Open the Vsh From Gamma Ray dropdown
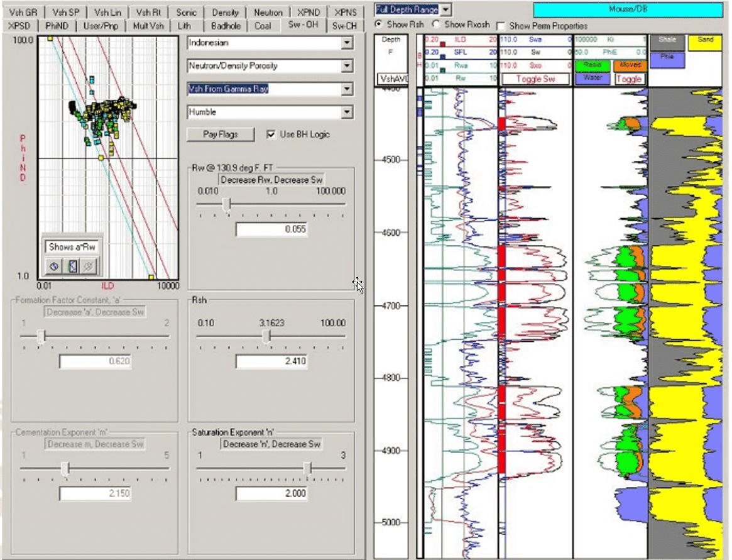Viewport: 732px width, 560px height. 346,90
